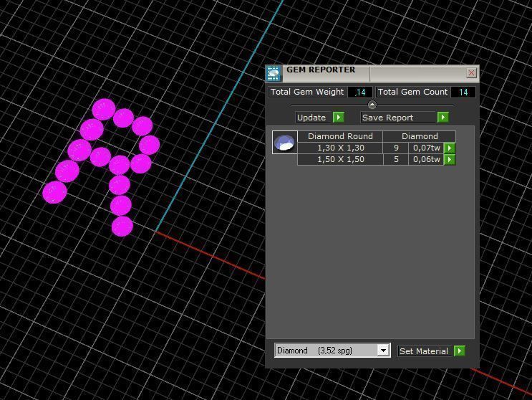
Task: Click the count cell showing 9
Action: [x=396, y=148]
